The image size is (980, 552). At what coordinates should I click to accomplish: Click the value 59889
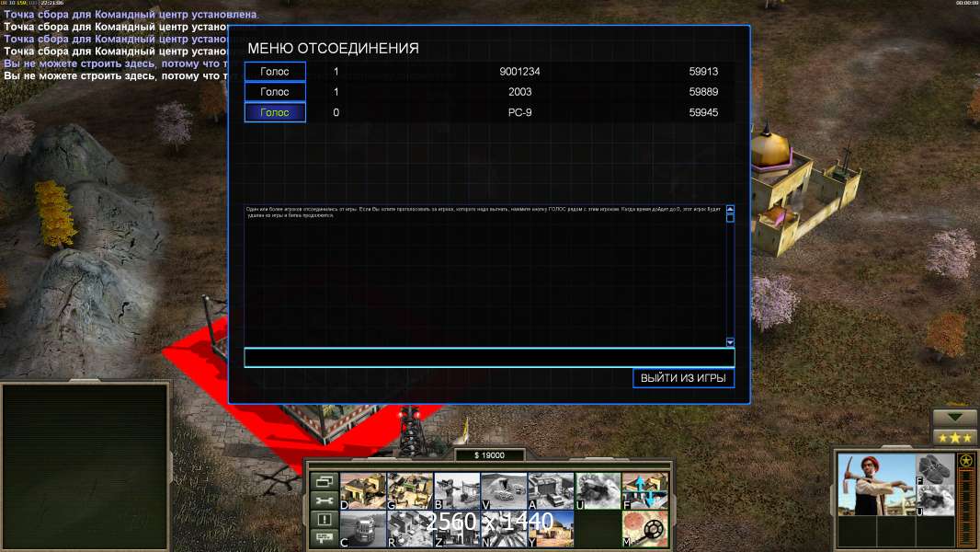(x=703, y=92)
